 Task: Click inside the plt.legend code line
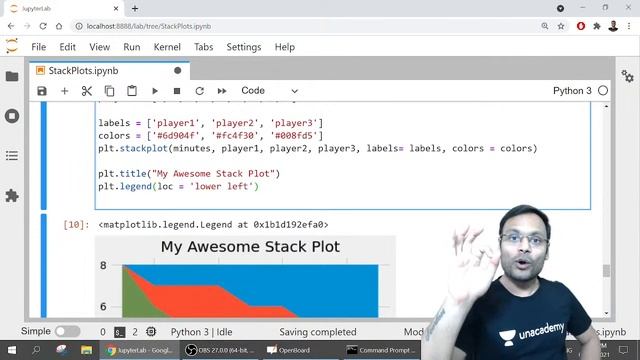point(178,187)
